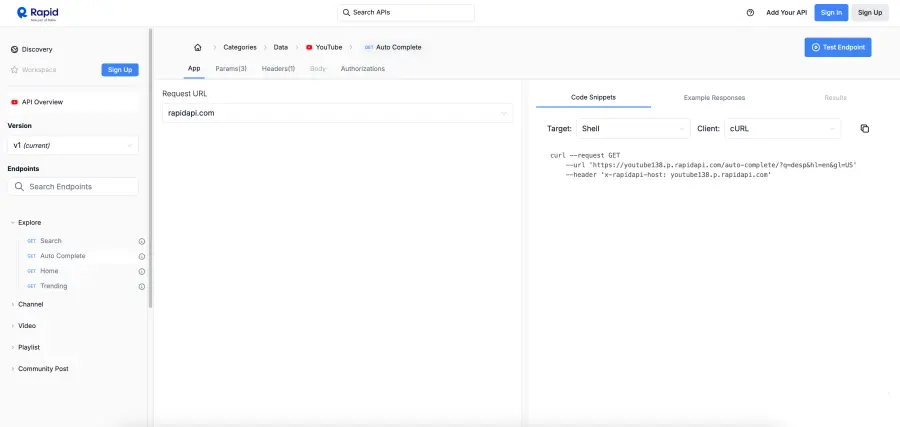Open the help question mark icon

(x=750, y=13)
